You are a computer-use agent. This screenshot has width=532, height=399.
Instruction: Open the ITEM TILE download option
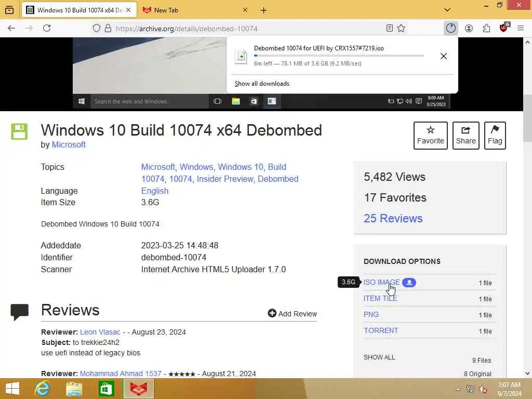[380, 298]
